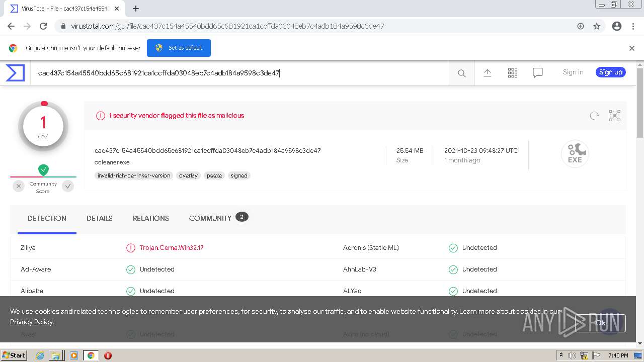Click the Ad-Aware vendor name
Image resolution: width=644 pixels, height=362 pixels.
[36, 269]
